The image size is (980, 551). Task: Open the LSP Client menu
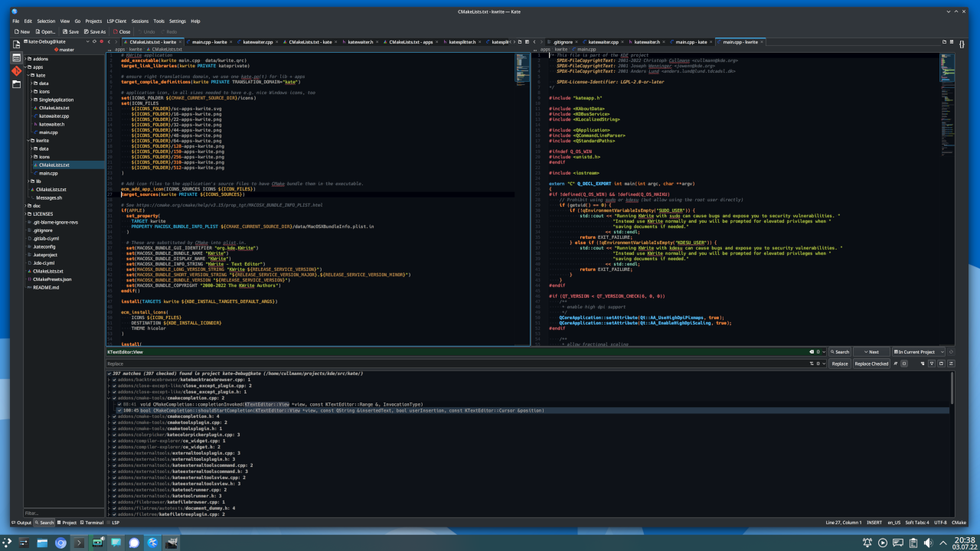point(116,21)
